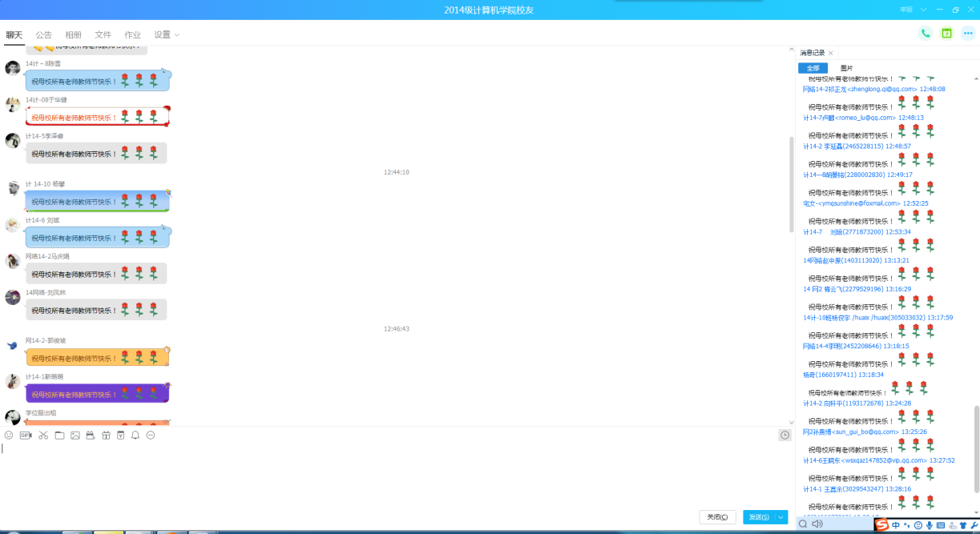This screenshot has height=534, width=980.
Task: Toggle the speaker icon in message record panel
Action: 817,524
